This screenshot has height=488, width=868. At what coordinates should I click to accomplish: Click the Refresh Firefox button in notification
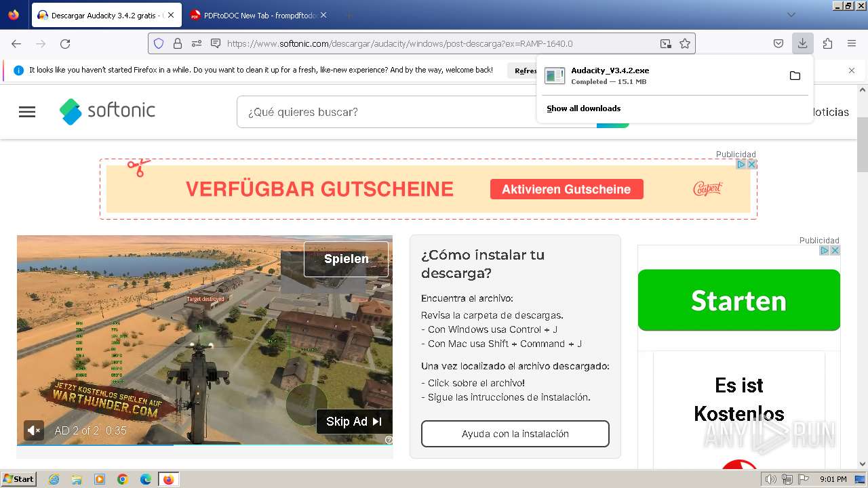click(522, 70)
